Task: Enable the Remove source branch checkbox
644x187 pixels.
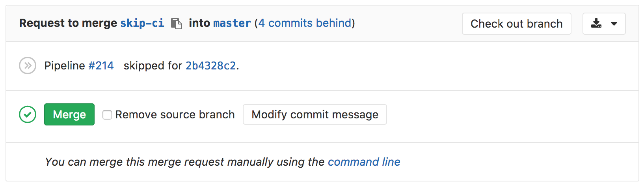Action: 107,115
